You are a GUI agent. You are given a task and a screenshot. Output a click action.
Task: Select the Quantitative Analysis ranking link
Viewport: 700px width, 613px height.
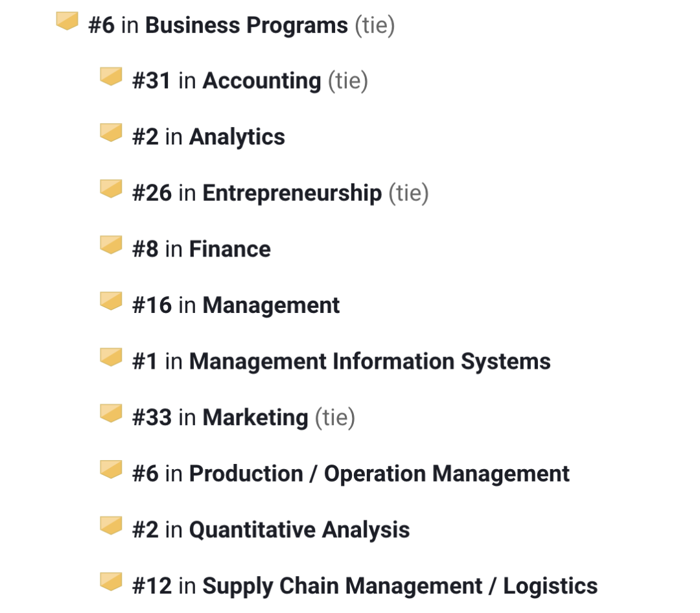[x=299, y=530]
